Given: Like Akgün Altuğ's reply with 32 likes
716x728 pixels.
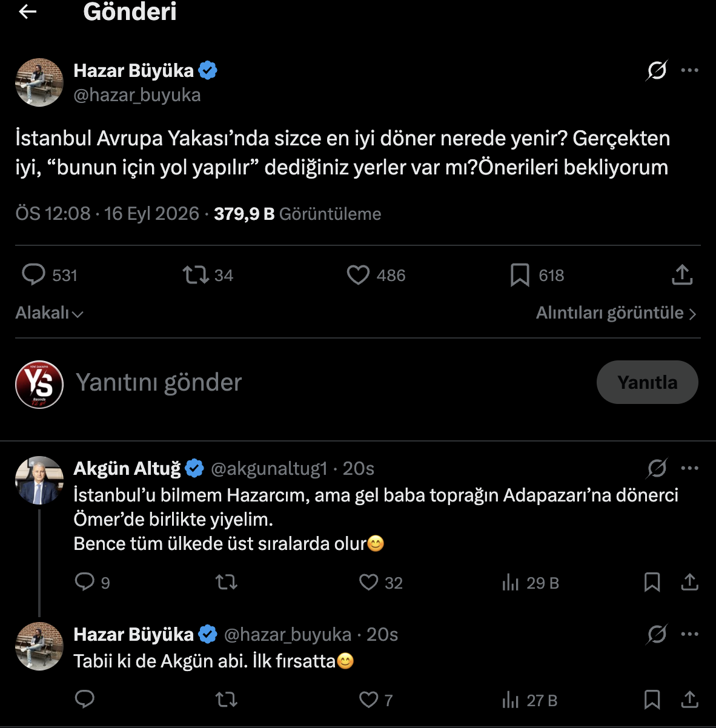Looking at the screenshot, I should 380,583.
